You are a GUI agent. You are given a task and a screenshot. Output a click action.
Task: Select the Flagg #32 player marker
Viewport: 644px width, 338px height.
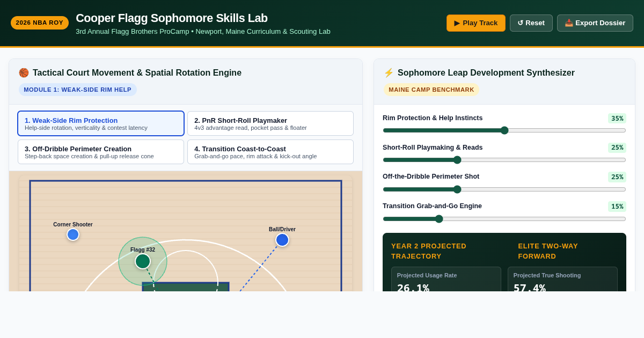143,261
